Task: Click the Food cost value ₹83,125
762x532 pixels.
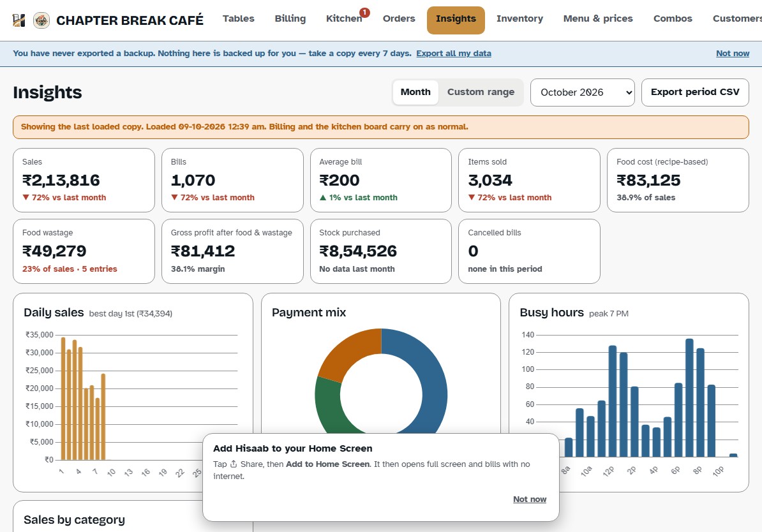Action: 648,181
